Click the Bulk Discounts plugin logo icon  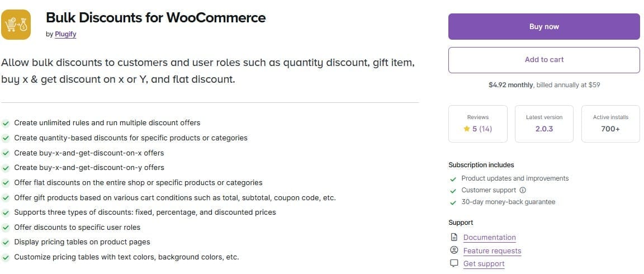[x=16, y=25]
